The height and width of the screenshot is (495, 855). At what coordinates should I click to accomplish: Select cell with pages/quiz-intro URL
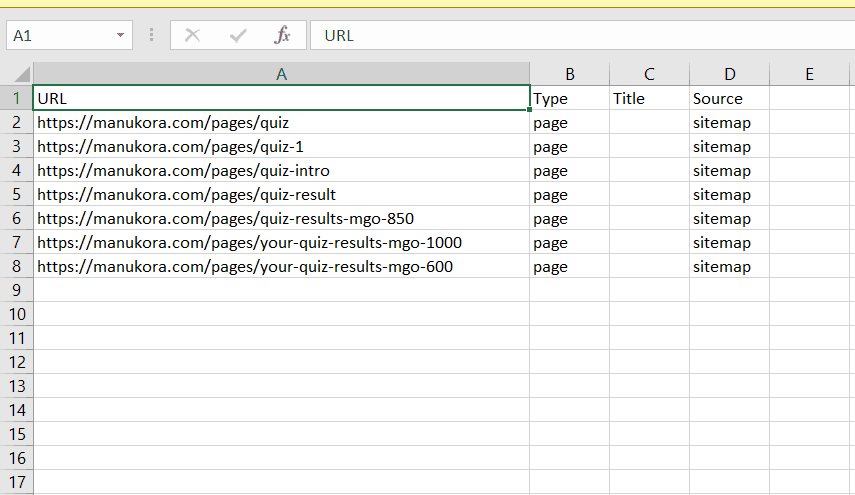281,170
